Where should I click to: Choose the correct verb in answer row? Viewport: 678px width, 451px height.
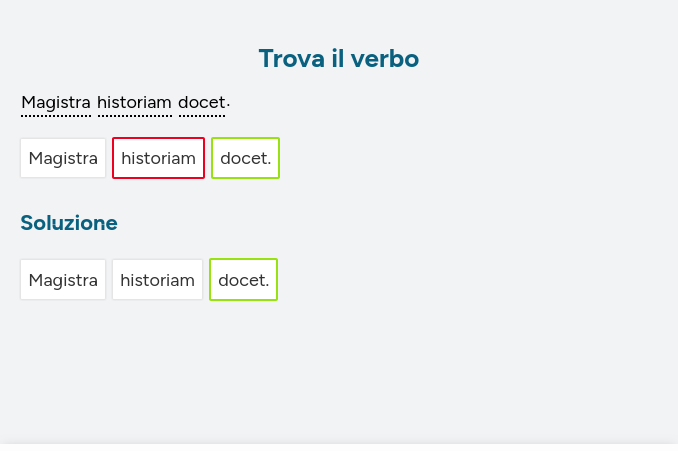coord(245,158)
